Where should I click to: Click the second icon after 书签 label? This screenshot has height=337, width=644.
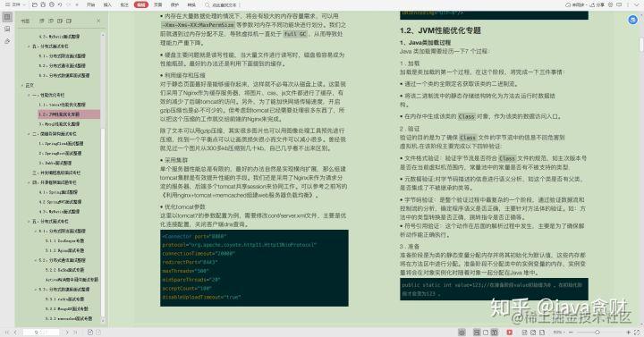click(51, 21)
